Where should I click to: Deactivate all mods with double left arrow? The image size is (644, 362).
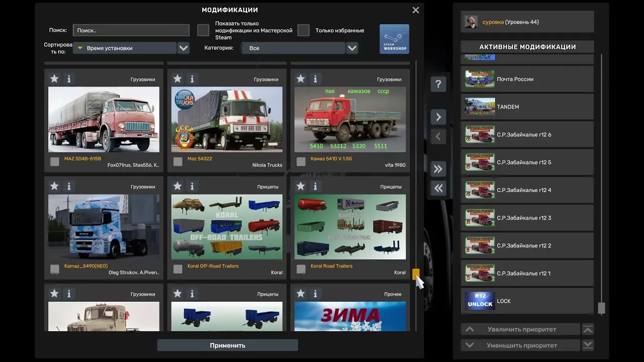438,188
